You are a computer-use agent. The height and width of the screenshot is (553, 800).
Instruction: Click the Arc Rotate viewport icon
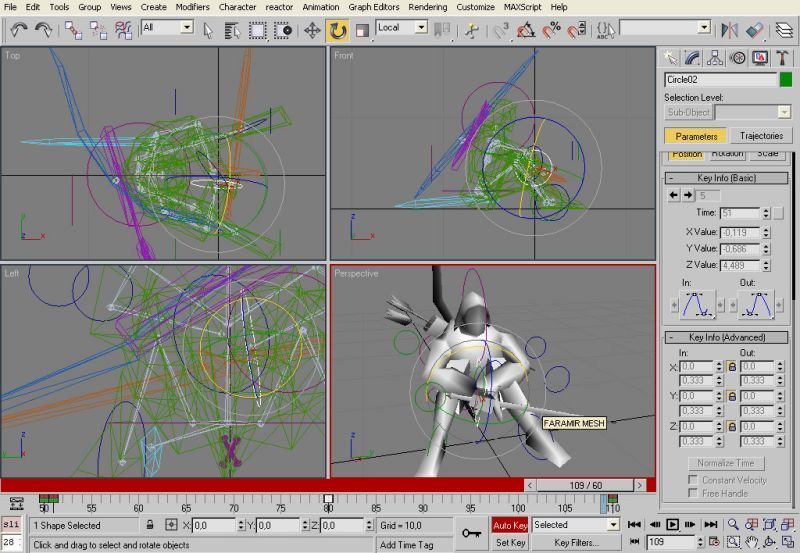(x=769, y=542)
